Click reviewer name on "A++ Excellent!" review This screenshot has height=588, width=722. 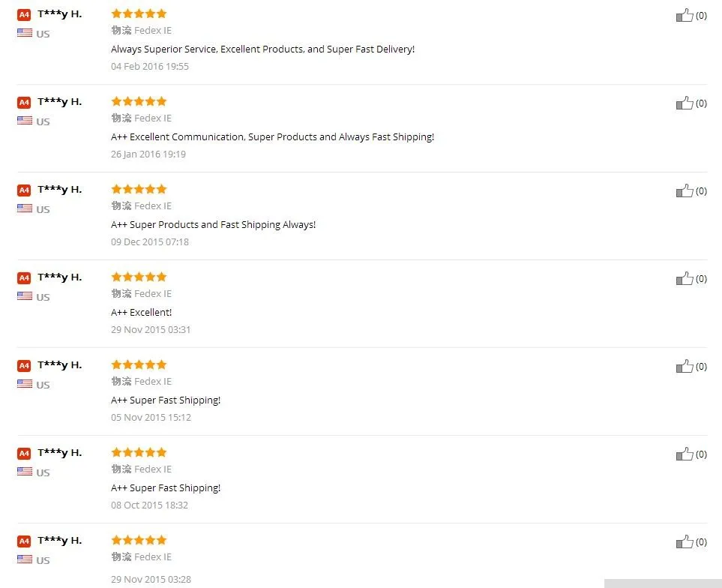(59, 277)
